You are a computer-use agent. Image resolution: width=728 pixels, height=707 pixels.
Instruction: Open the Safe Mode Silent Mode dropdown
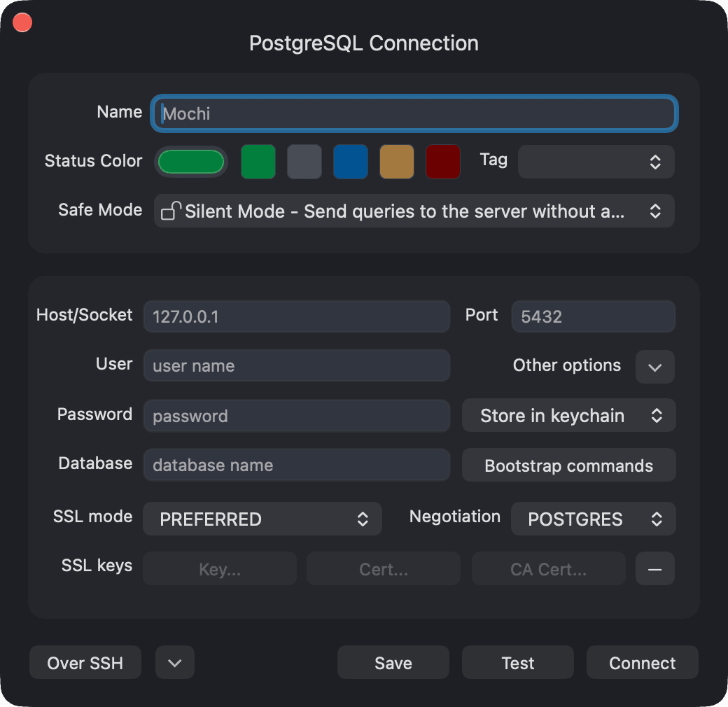coord(414,211)
